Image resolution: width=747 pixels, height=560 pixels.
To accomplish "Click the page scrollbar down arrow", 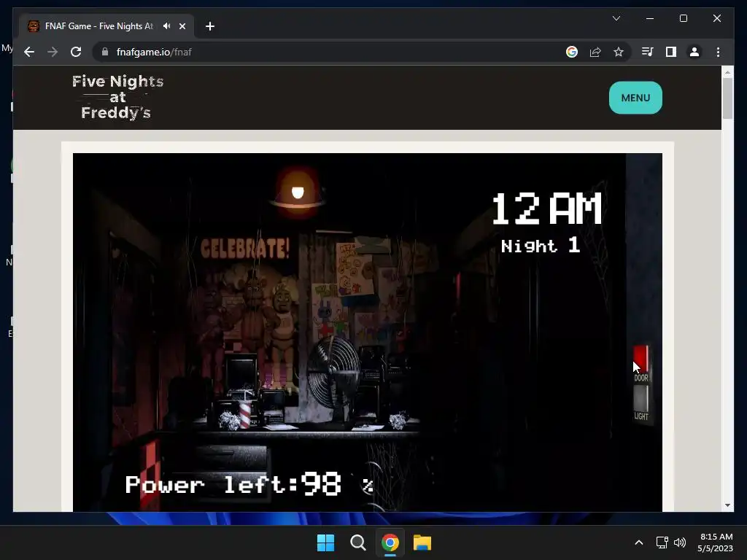I will (727, 505).
